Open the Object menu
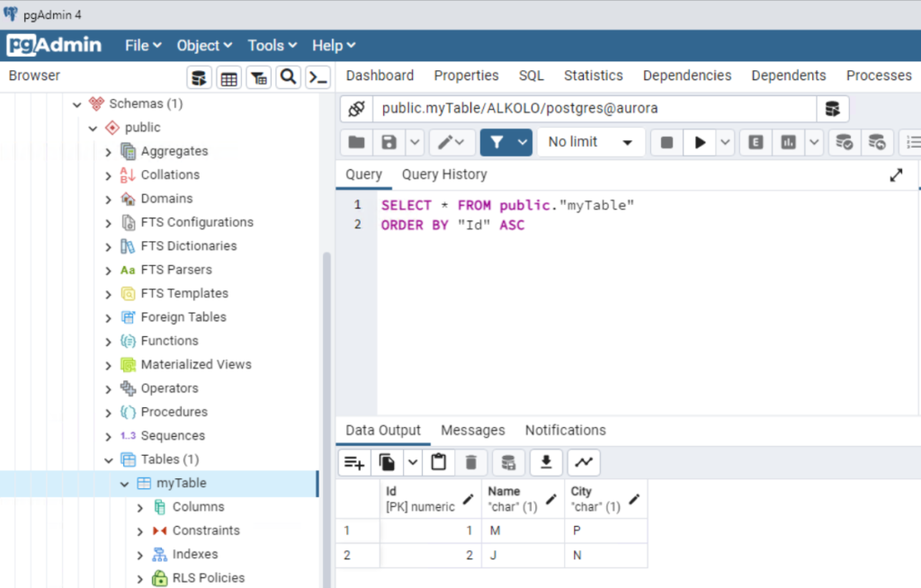Screen dimensions: 921x588 click(x=204, y=45)
